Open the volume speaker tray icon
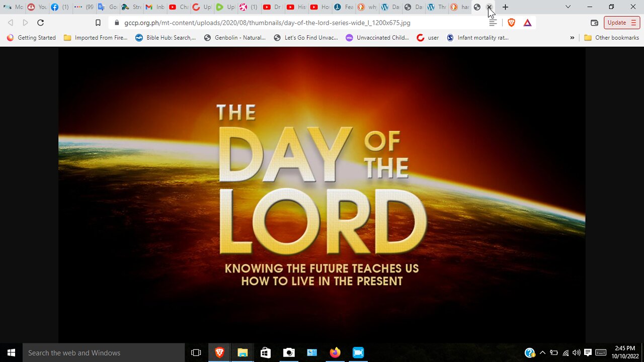This screenshot has width=644, height=362. [x=577, y=352]
